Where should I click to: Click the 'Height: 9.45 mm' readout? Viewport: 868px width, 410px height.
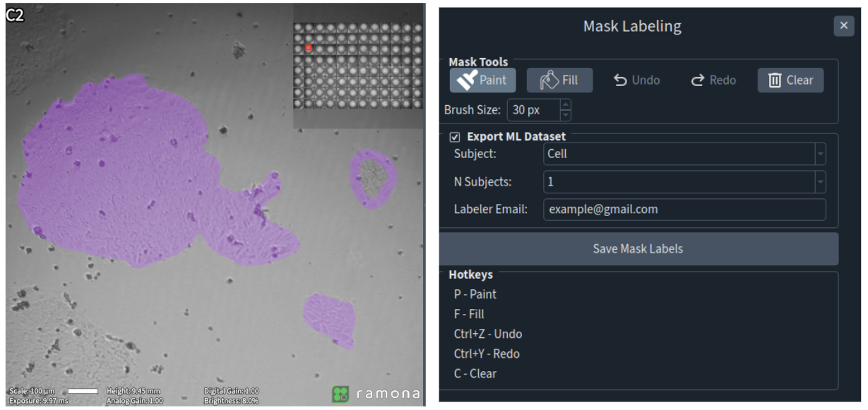click(133, 391)
